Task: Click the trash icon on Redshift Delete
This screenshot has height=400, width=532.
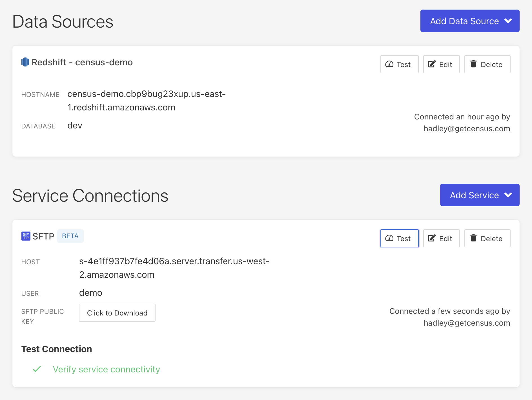Action: [473, 64]
